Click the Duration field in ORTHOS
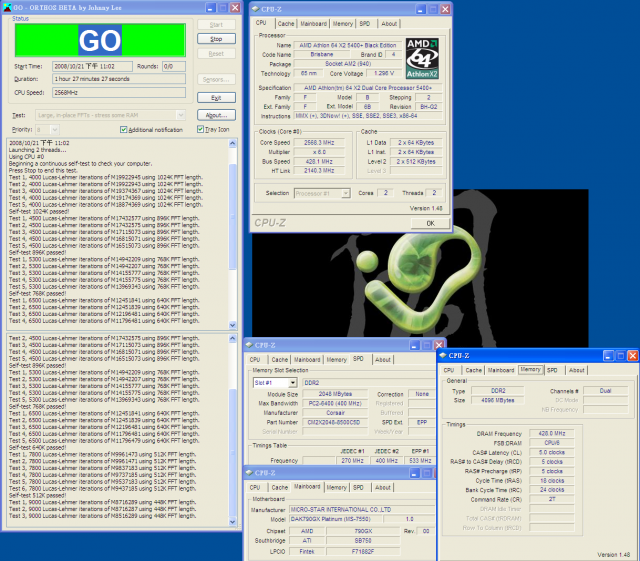 point(119,79)
